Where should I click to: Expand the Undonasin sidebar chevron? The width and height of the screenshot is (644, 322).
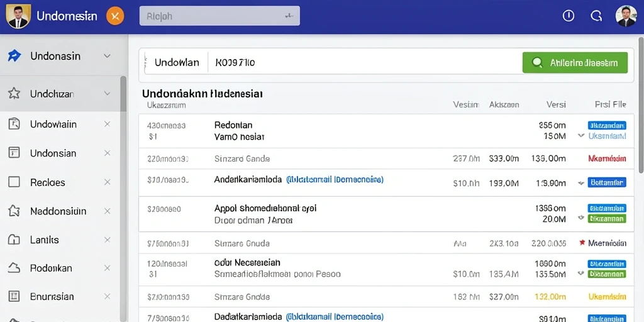[107, 56]
